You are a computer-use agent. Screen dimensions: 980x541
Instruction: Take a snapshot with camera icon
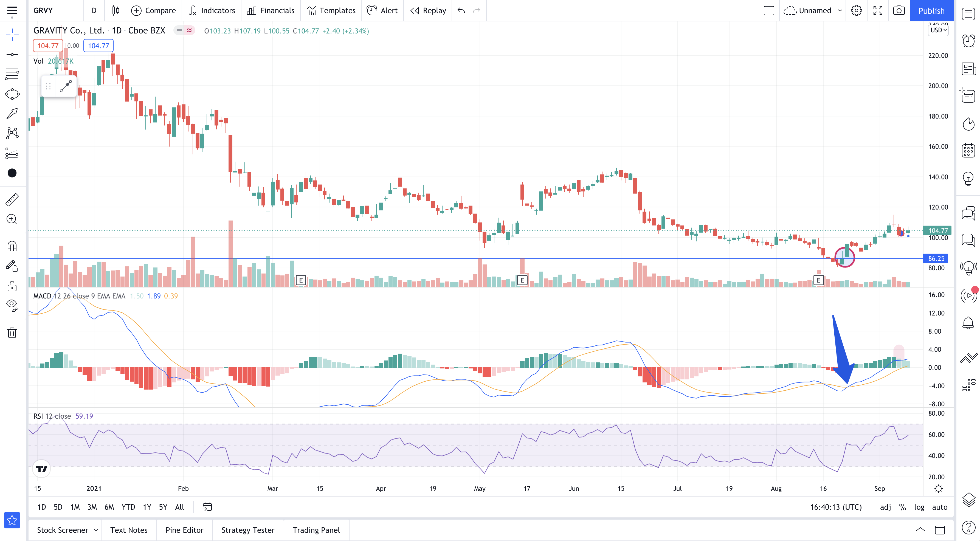pos(899,10)
